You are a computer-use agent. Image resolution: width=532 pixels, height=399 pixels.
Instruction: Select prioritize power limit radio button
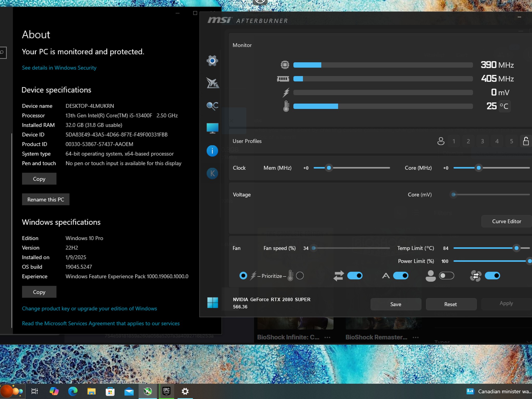(243, 276)
